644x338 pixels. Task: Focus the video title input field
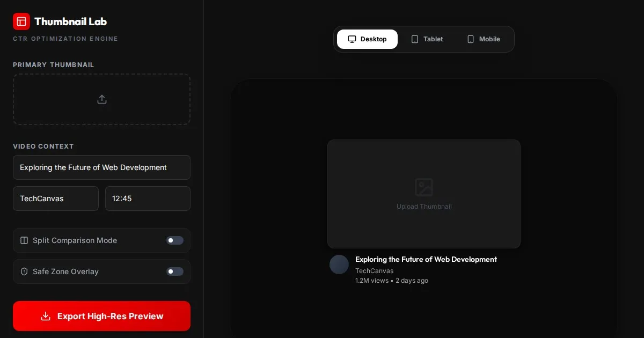pyautogui.click(x=102, y=167)
